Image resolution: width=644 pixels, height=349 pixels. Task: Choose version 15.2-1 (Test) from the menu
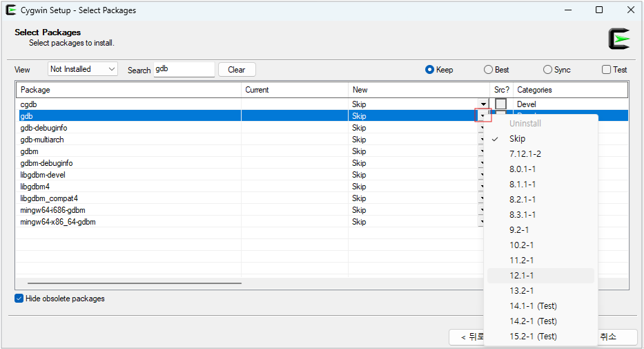pos(540,337)
